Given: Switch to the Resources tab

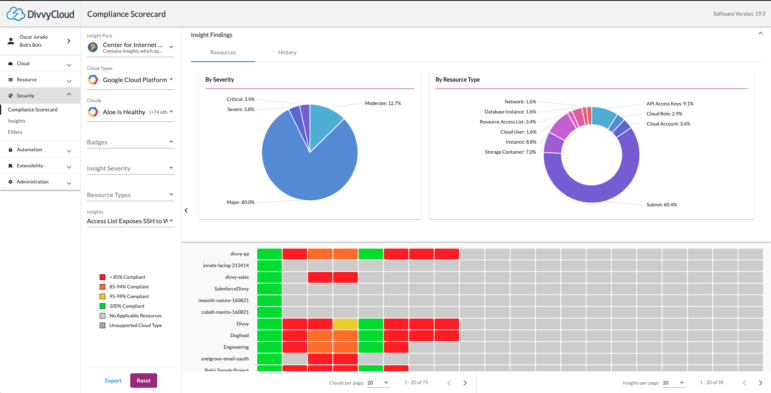Looking at the screenshot, I should (x=223, y=52).
